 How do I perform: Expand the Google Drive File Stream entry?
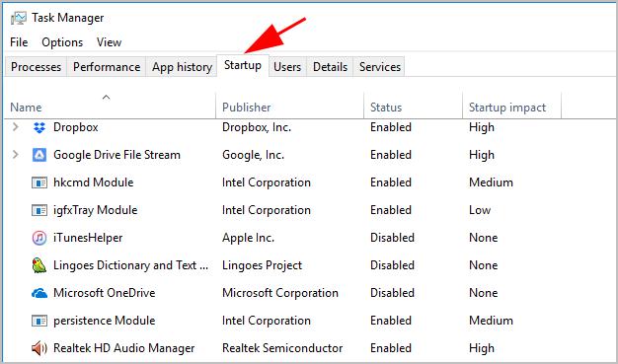tap(16, 155)
